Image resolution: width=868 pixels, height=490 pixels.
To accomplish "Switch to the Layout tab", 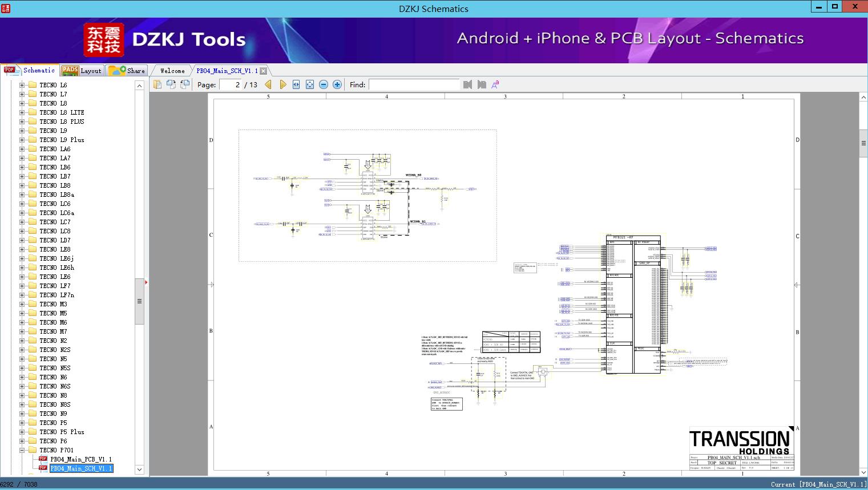I will pyautogui.click(x=83, y=71).
